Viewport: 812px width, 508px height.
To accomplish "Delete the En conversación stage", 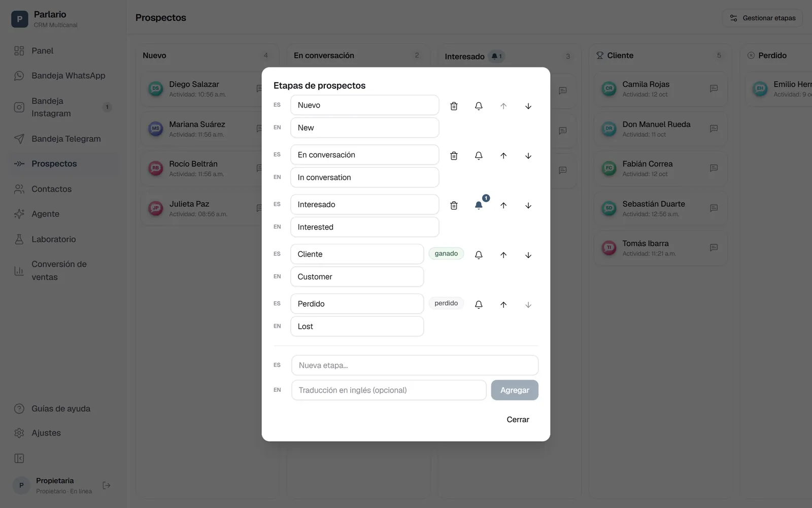I will tap(454, 156).
